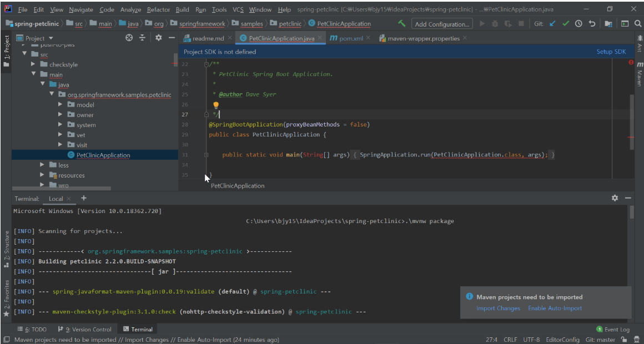Viewport: 644px width, 344px height.
Task: Toggle the folded Javadoc comment marker
Action: pyautogui.click(x=207, y=64)
